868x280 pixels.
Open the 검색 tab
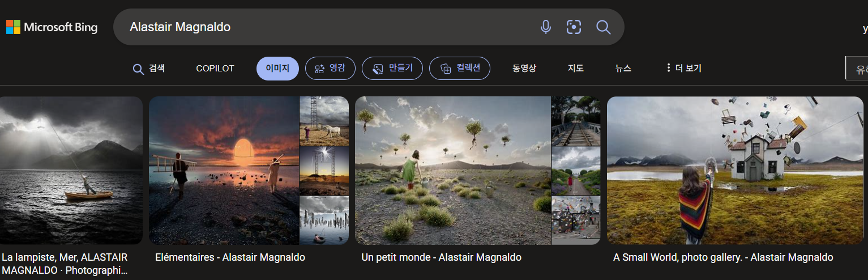(148, 69)
